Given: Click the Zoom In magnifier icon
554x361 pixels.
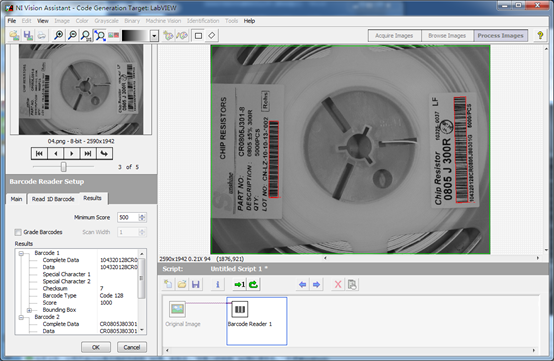Looking at the screenshot, I should coord(59,35).
